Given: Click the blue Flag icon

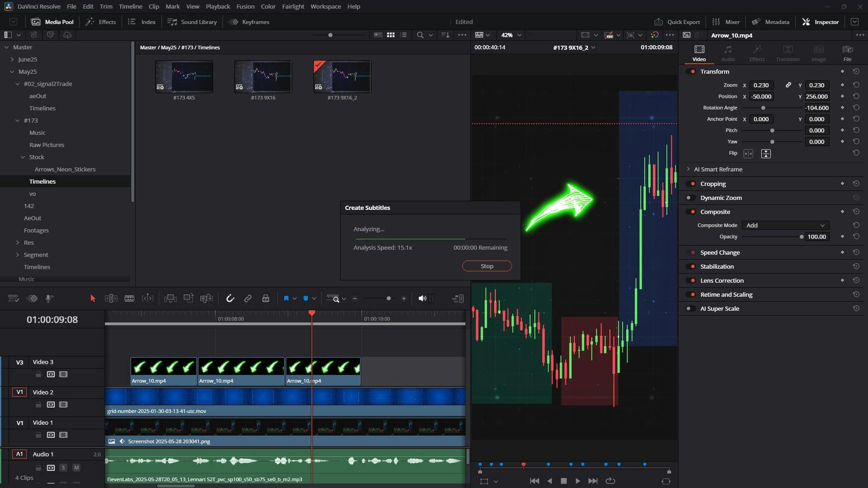Looking at the screenshot, I should click(286, 298).
